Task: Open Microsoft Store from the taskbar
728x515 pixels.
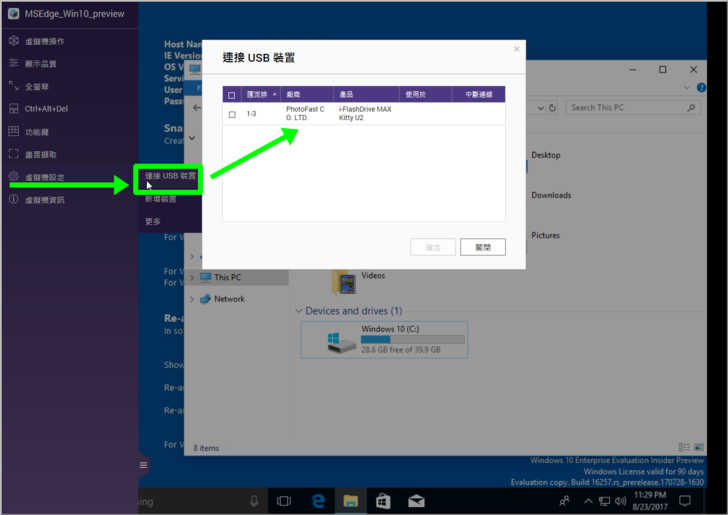Action: [x=383, y=501]
